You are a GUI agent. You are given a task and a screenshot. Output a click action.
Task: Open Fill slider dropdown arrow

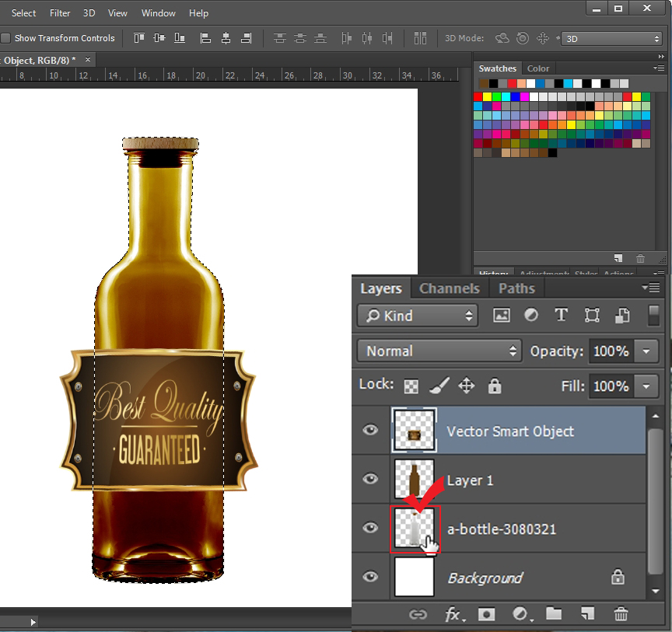(x=646, y=386)
